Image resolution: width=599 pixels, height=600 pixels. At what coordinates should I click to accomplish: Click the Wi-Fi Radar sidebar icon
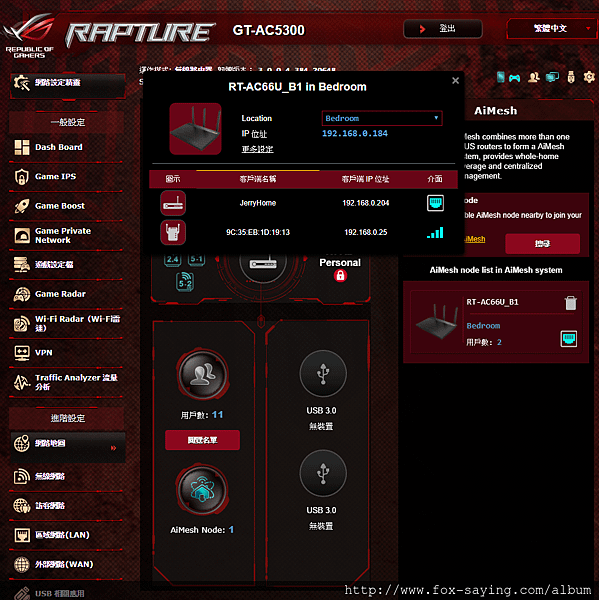pos(22,324)
